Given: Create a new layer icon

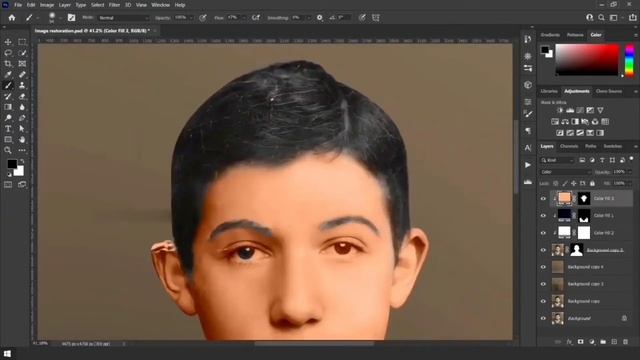Looking at the screenshot, I should tap(614, 342).
